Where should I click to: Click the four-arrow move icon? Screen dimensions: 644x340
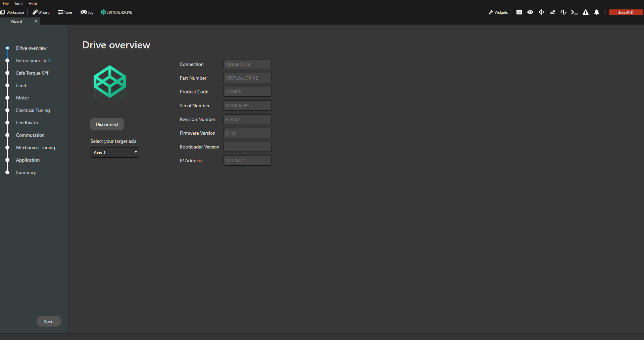coord(541,12)
